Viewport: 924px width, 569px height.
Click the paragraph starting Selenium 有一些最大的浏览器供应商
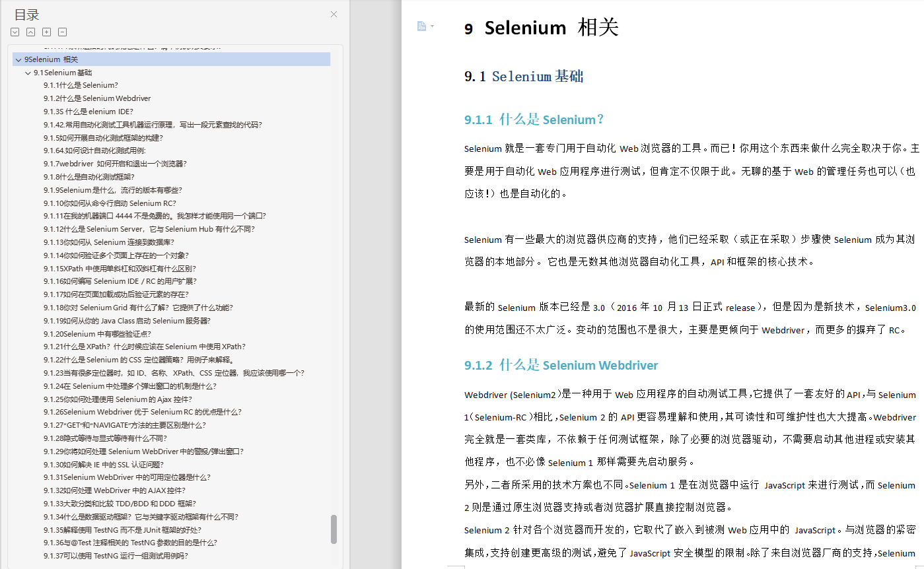point(690,250)
